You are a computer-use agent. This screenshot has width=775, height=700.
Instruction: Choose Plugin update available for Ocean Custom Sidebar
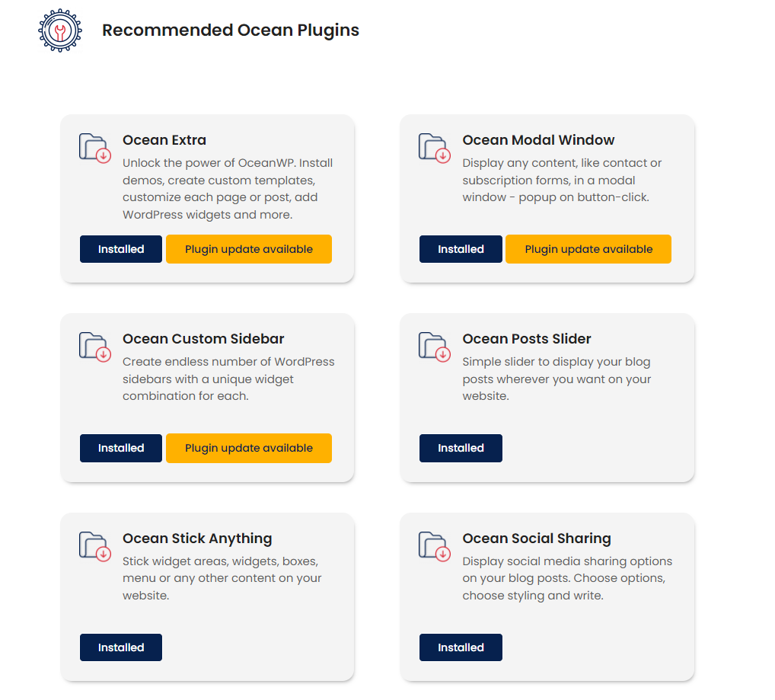(249, 448)
